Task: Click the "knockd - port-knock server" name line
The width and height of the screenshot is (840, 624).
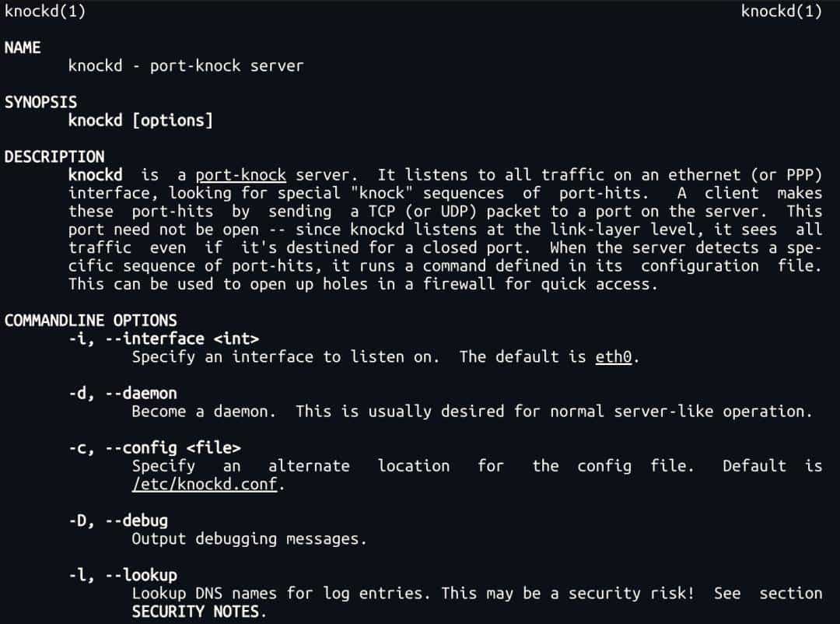Action: [185, 66]
